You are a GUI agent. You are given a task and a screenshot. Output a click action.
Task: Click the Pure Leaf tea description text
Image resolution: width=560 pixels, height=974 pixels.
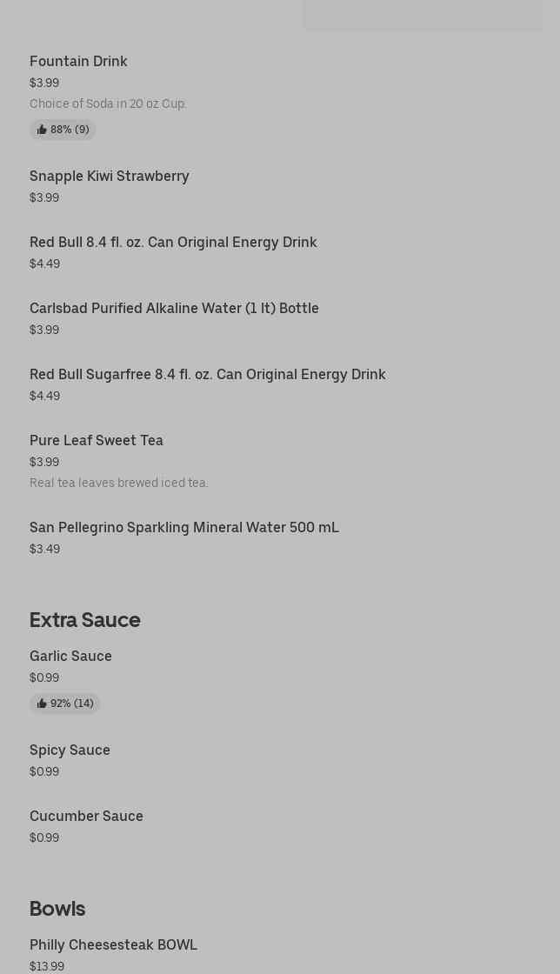118,483
